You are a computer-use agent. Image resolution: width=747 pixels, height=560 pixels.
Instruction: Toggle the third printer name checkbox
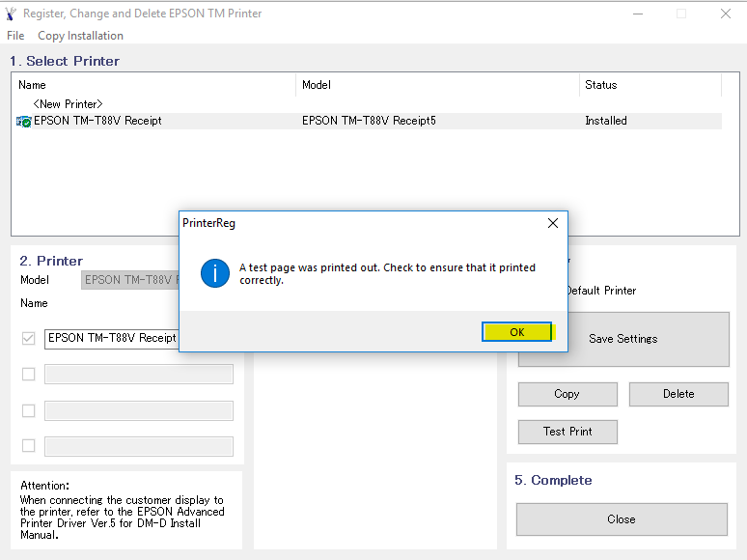(x=29, y=410)
